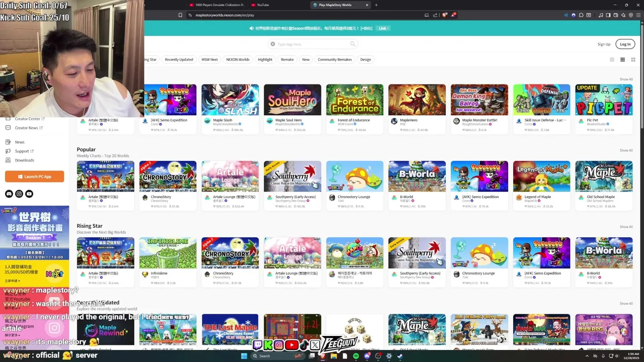Select the Remake tag filter
Viewport: 644px width, 362px height.
click(x=287, y=59)
